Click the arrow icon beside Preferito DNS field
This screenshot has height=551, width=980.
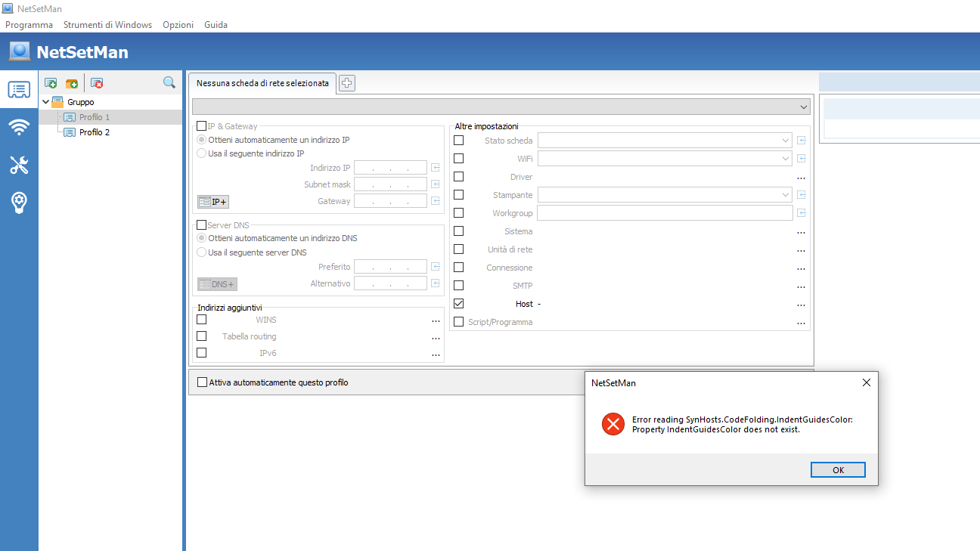click(436, 267)
